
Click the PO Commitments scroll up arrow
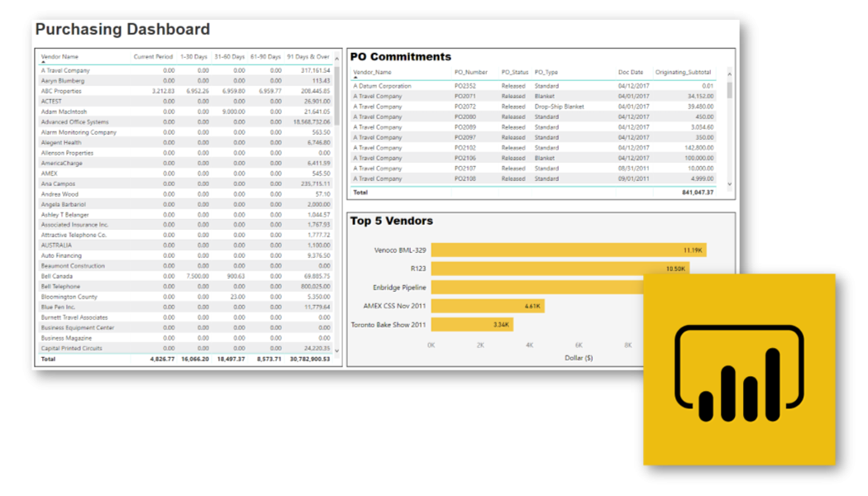coord(730,74)
